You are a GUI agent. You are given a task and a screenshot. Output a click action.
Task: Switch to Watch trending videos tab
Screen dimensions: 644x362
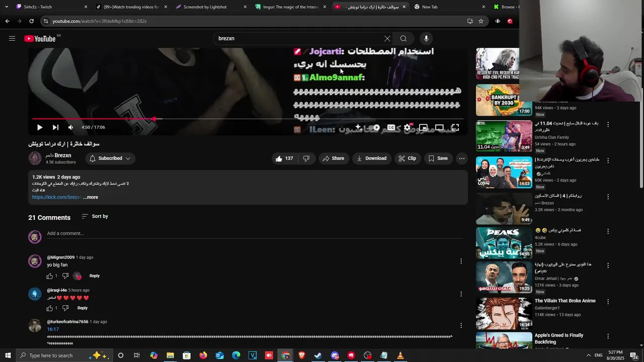point(131,7)
